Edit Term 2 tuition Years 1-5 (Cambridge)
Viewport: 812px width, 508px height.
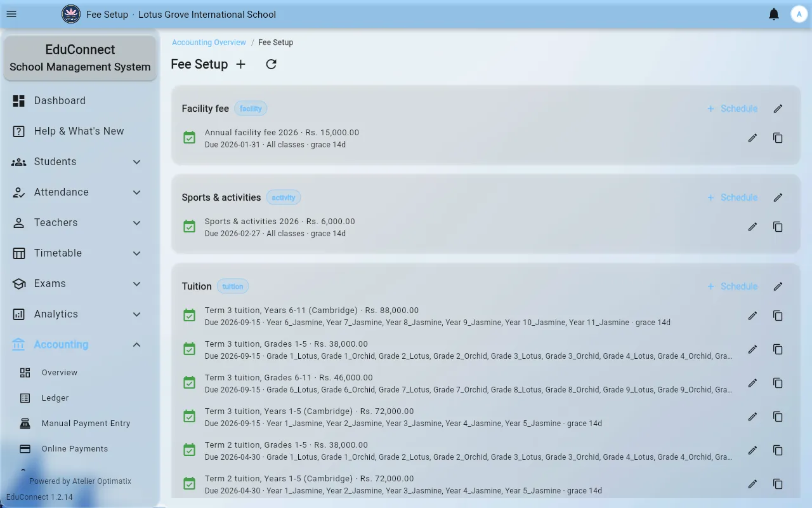(752, 484)
